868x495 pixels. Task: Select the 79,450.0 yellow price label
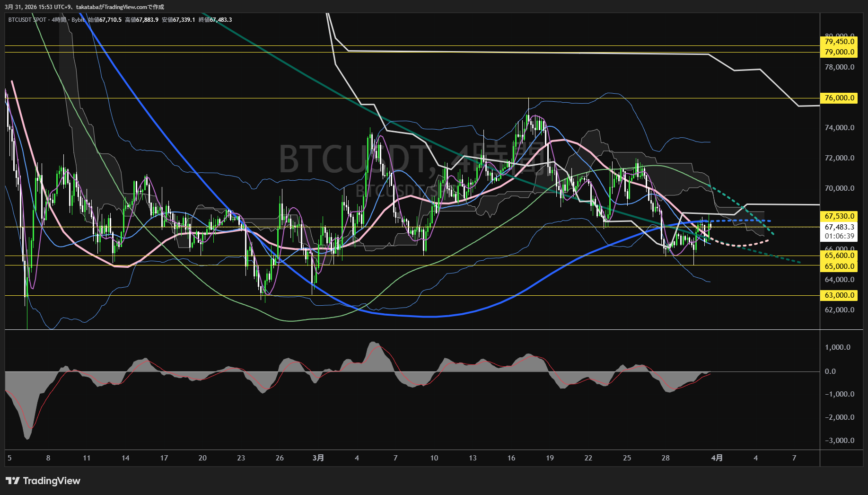pyautogui.click(x=839, y=42)
